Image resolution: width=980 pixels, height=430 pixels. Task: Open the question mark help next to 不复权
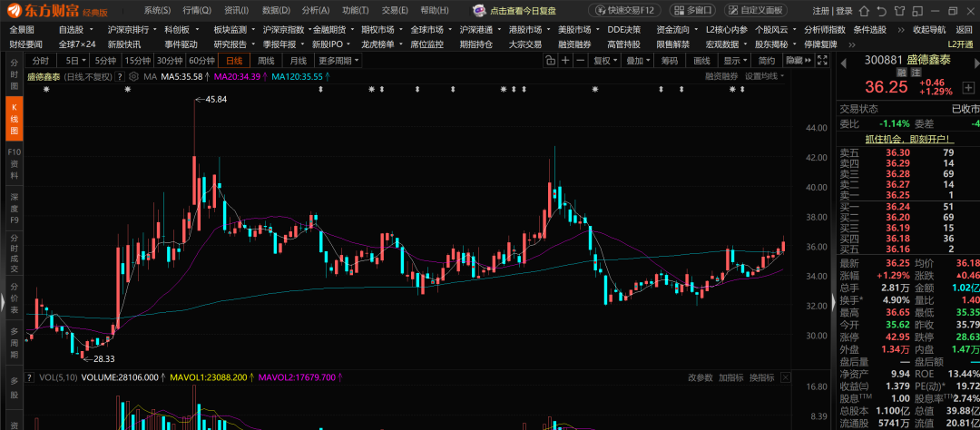pos(122,76)
